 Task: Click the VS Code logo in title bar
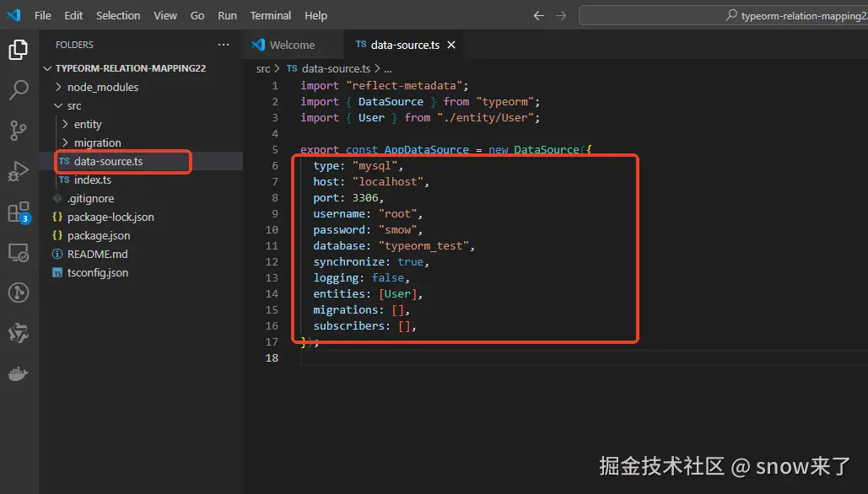pos(13,15)
